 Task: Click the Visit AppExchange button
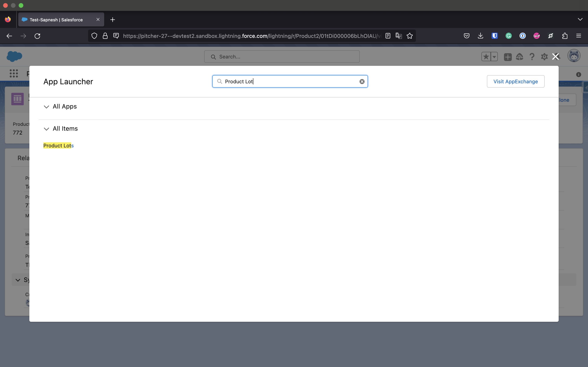tap(515, 82)
